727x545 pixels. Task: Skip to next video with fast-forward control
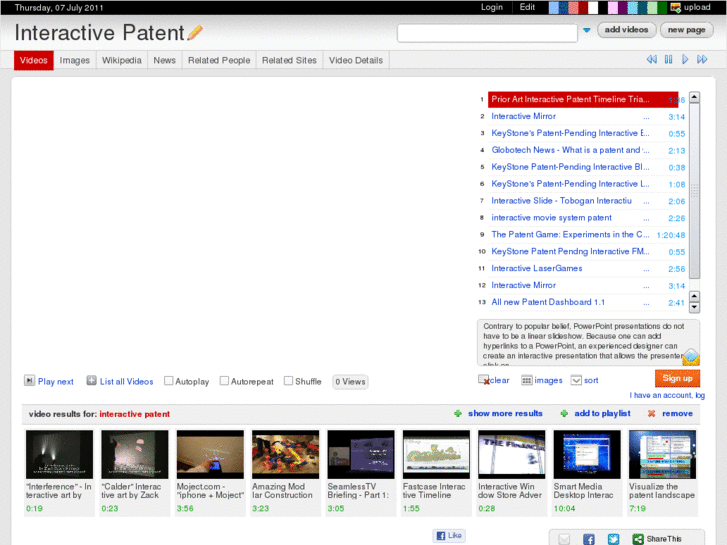point(702,59)
